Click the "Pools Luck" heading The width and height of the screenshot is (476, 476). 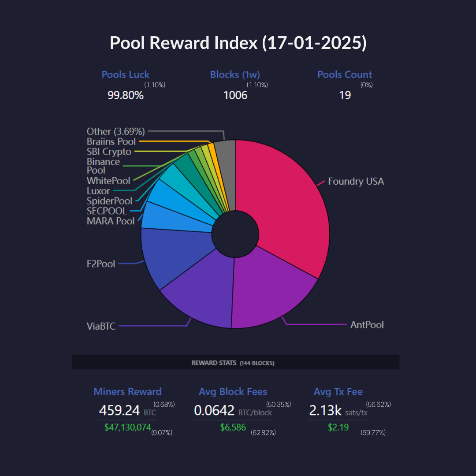coord(125,74)
